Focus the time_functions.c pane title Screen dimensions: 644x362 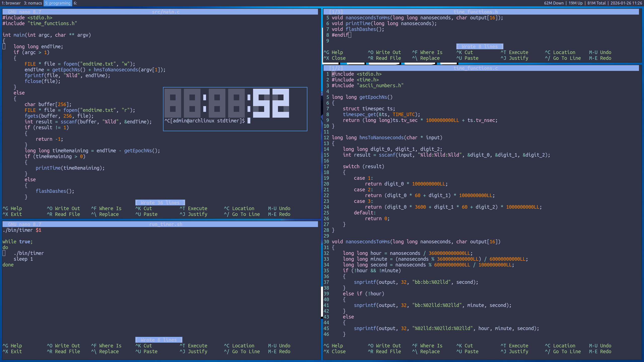(475, 68)
